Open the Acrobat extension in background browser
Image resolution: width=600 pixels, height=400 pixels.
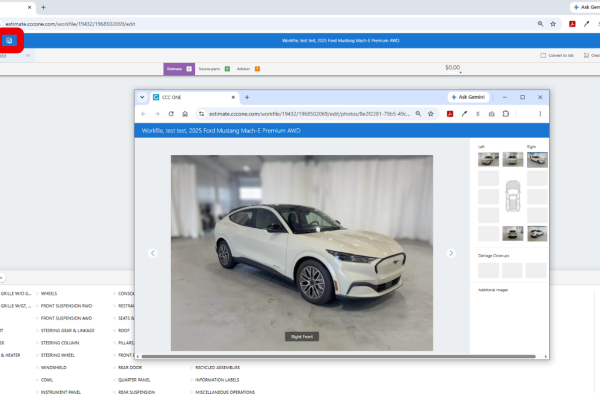pyautogui.click(x=572, y=24)
